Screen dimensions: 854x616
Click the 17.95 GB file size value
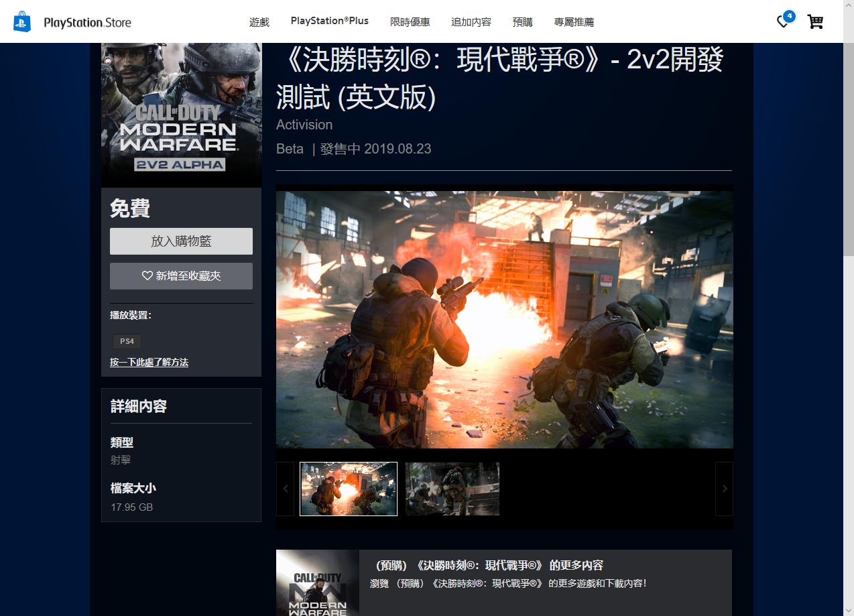pyautogui.click(x=132, y=507)
